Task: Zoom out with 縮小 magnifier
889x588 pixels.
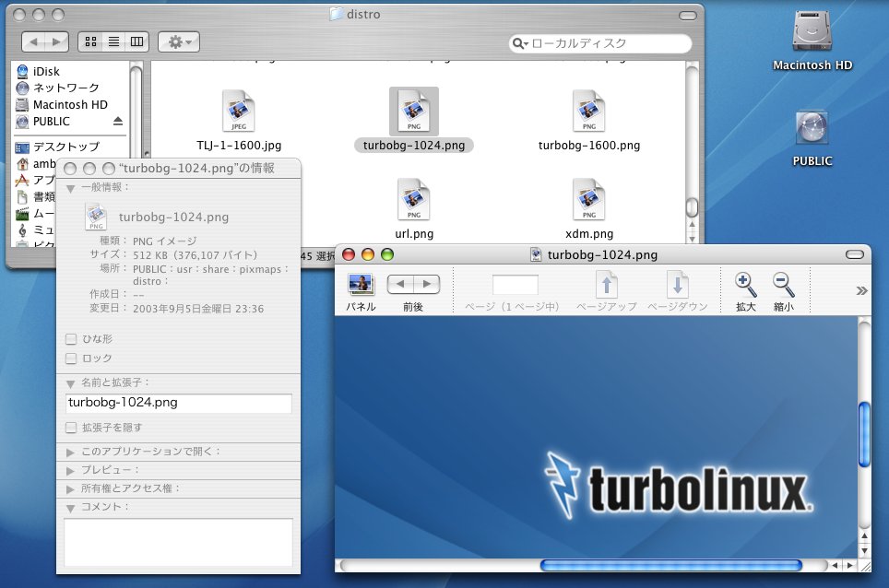Action: pyautogui.click(x=784, y=285)
